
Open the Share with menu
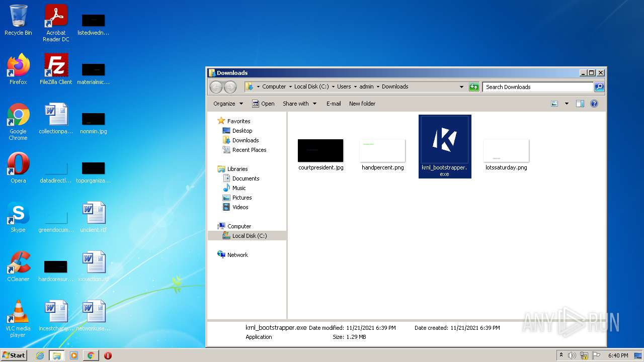pos(299,104)
